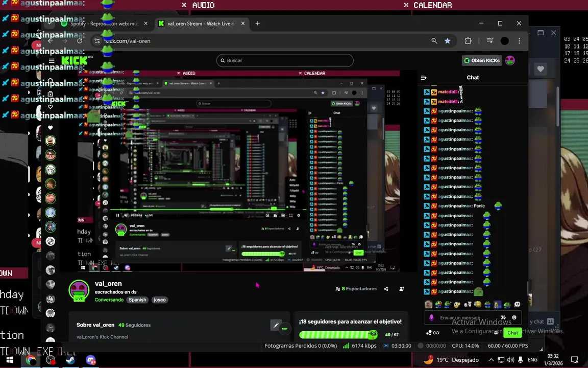Edit Sobre val_oren with pencil icon
The width and height of the screenshot is (588, 368).
276,325
